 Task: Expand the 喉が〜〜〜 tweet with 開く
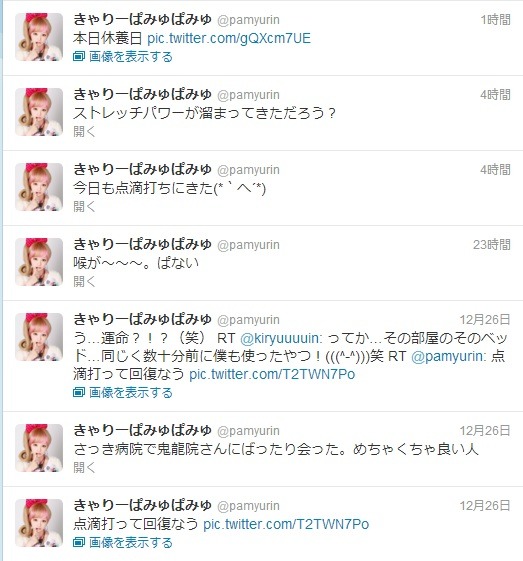[84, 282]
